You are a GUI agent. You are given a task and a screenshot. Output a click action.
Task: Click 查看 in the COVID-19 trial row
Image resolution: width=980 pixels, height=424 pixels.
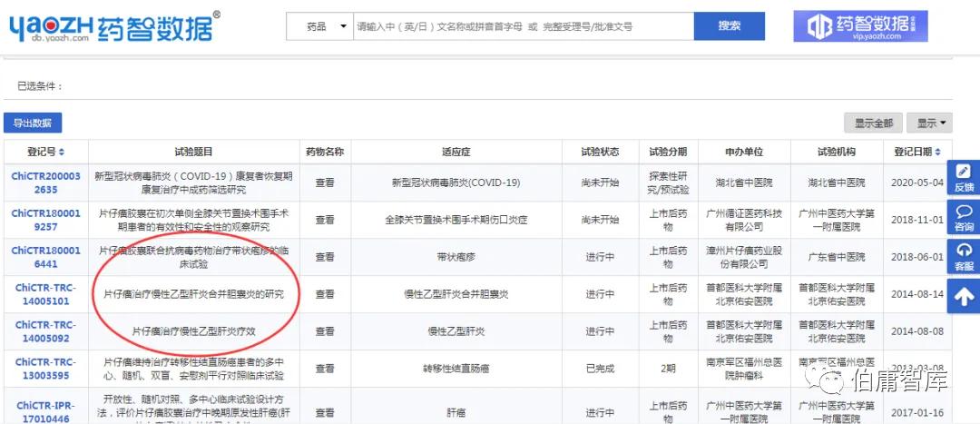pos(325,182)
